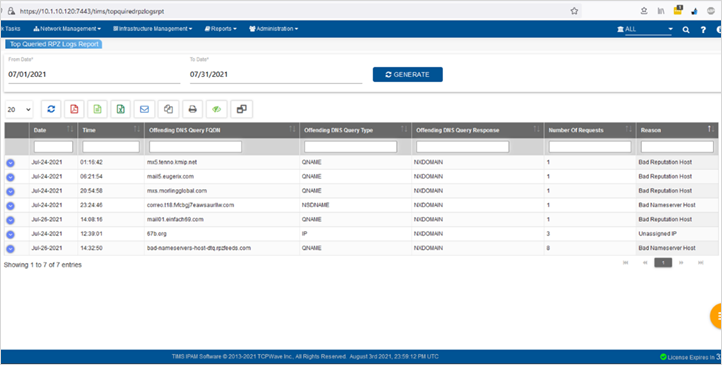Screen dimensions: 722x365
Task: Sort by Offending DNS Query Type column
Action: [x=355, y=130]
